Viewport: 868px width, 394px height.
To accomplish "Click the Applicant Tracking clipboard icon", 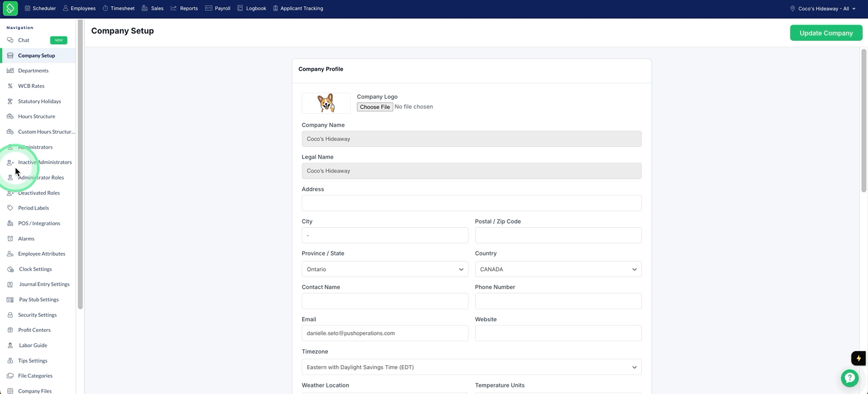I will click(x=275, y=8).
